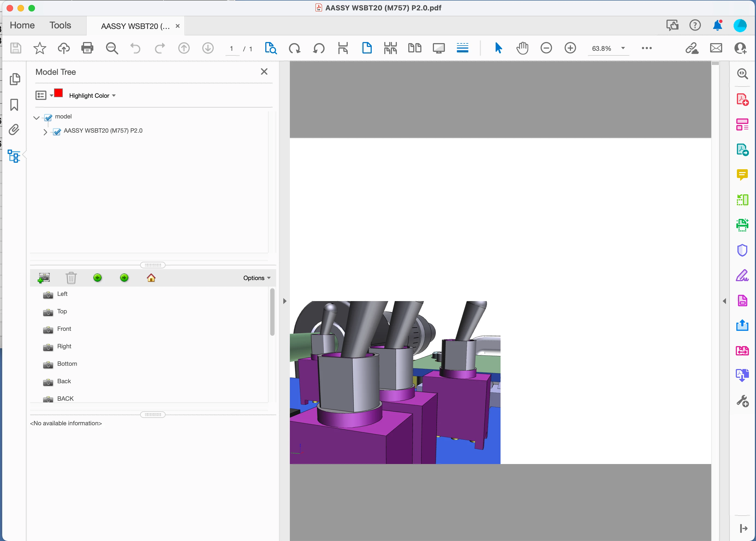The height and width of the screenshot is (541, 756).
Task: Open the Options dropdown in the views panel
Action: 257,278
